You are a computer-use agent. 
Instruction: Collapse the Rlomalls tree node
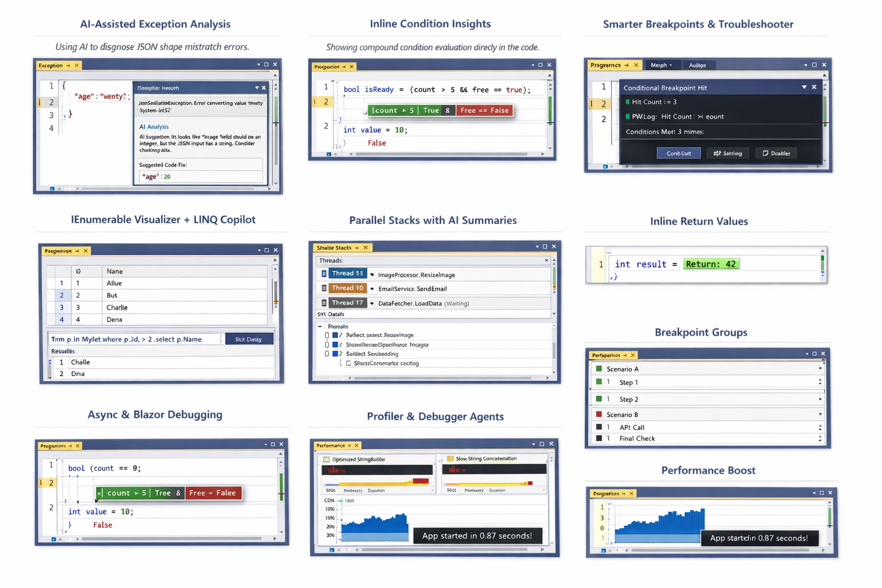(x=320, y=326)
